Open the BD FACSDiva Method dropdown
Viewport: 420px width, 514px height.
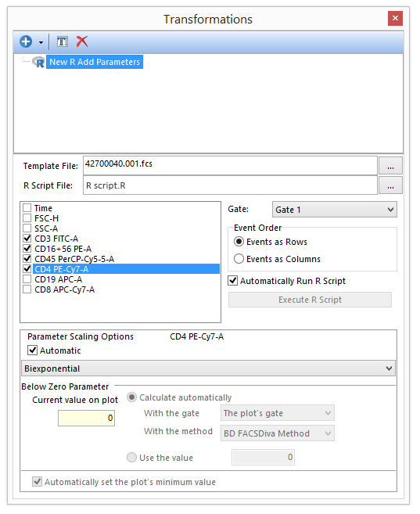278,433
